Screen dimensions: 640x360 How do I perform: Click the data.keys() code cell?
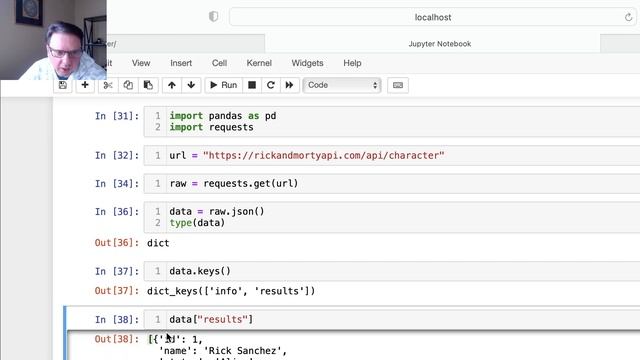(x=392, y=271)
